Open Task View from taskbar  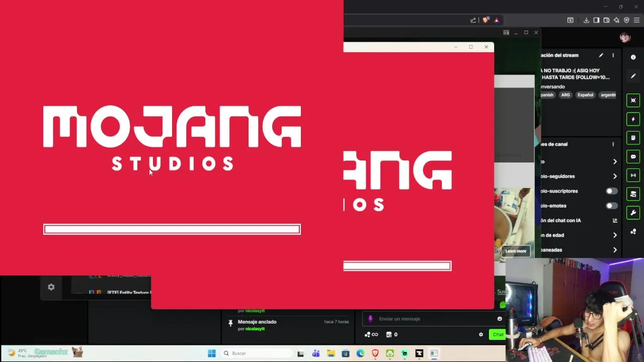pyautogui.click(x=301, y=353)
